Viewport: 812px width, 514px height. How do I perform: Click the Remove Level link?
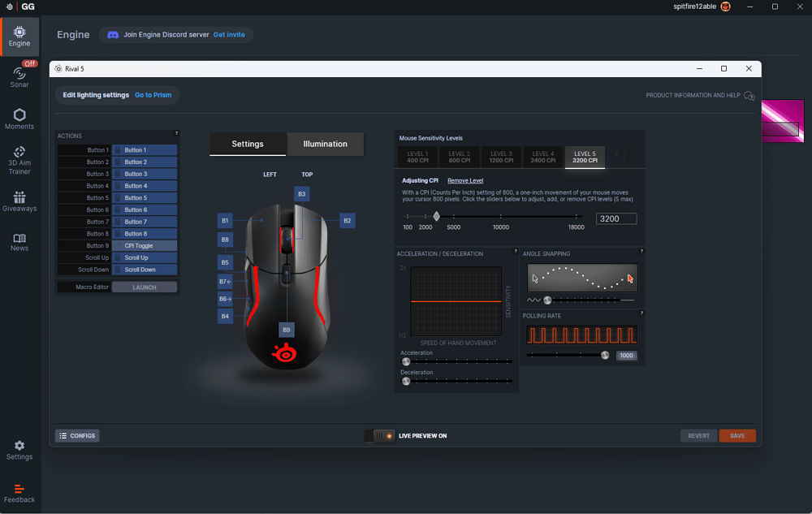tap(465, 180)
